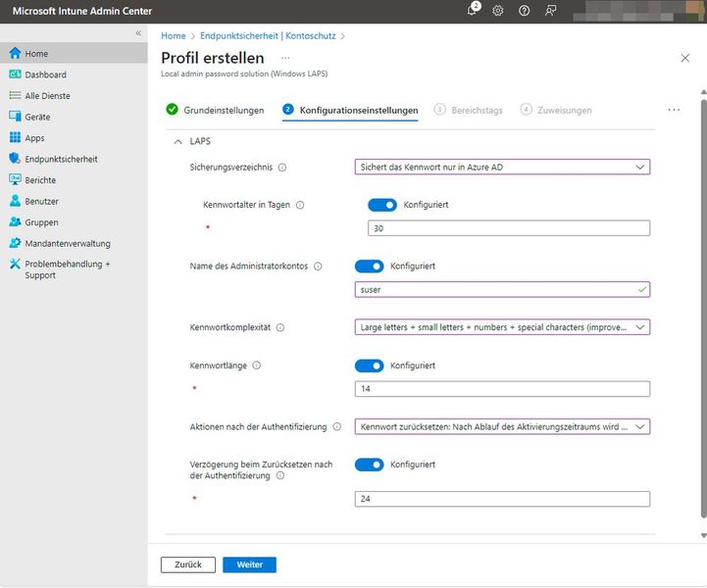Open the help question mark icon
The image size is (707, 588).
(524, 11)
